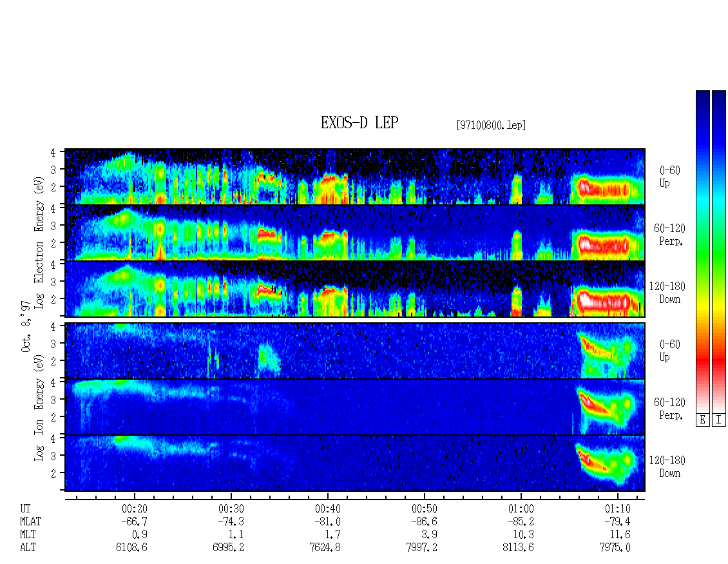Click the 01:10 UT tick label

point(617,509)
